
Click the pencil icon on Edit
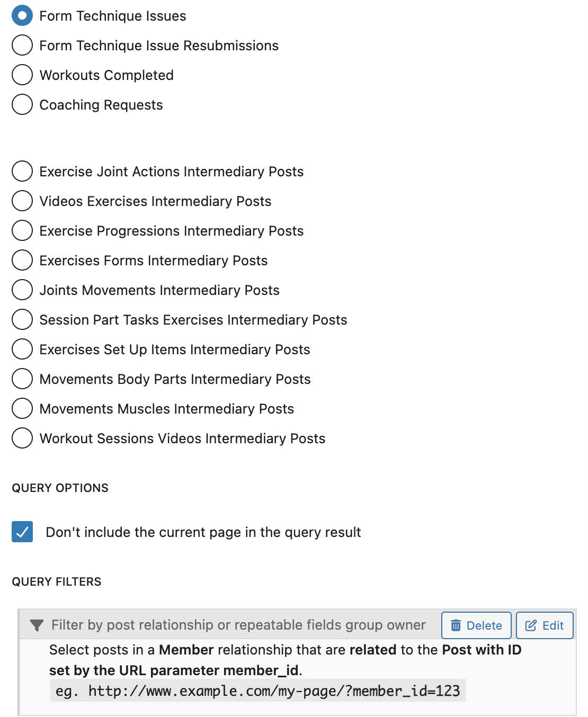[x=531, y=625]
